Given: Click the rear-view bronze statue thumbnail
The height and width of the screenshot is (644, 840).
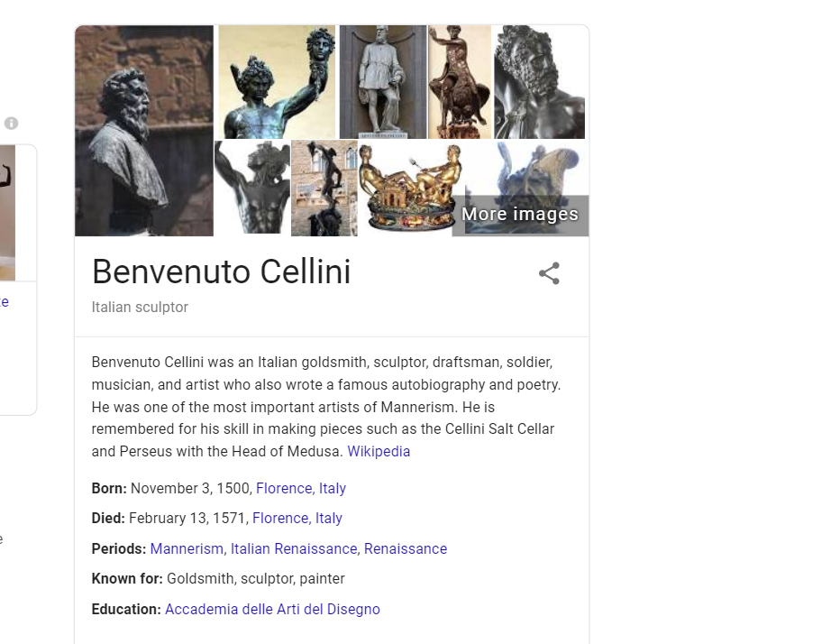Looking at the screenshot, I should tap(251, 187).
